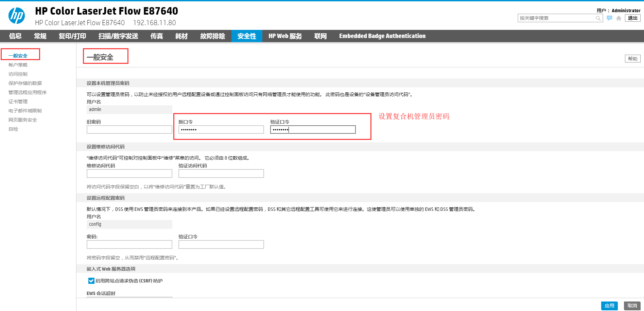Click the 新口令 new password field
This screenshot has height=311, width=644.
[x=221, y=130]
